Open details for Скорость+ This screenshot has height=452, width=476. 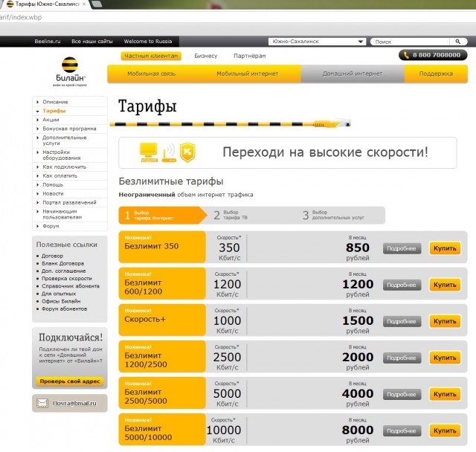tap(402, 321)
